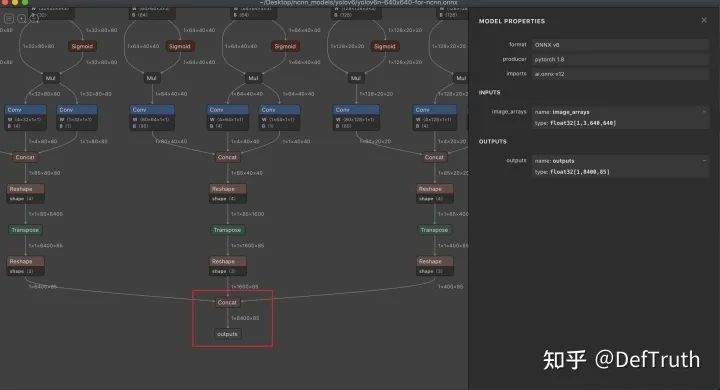This screenshot has width=720, height=390.
Task: Collapse the outputs entry details
Action: click(704, 160)
